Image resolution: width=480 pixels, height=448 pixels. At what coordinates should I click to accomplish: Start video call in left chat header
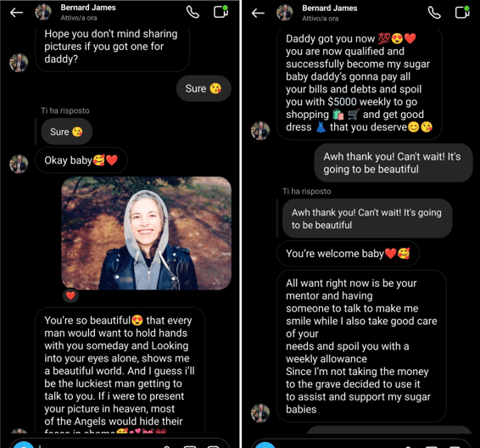click(x=220, y=12)
